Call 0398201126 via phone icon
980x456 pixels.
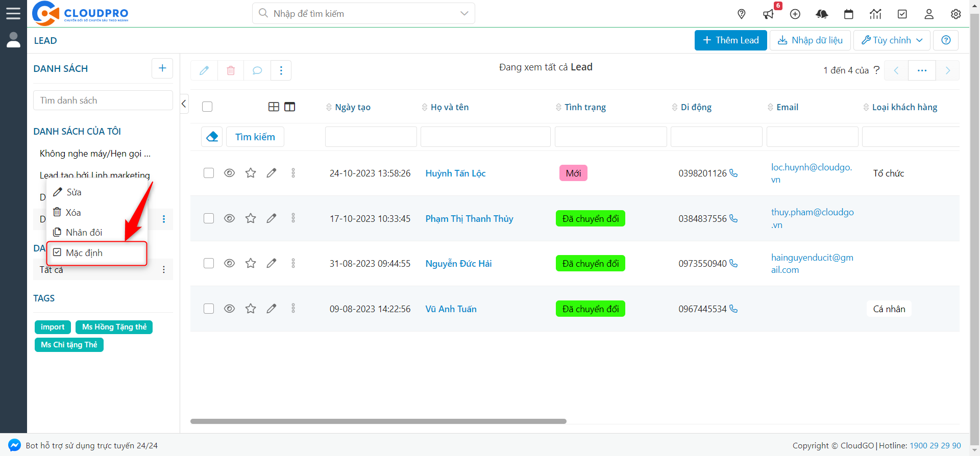pos(733,173)
